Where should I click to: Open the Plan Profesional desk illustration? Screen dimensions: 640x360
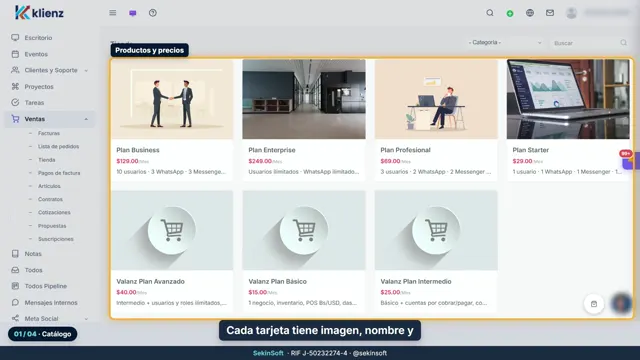pyautogui.click(x=436, y=99)
